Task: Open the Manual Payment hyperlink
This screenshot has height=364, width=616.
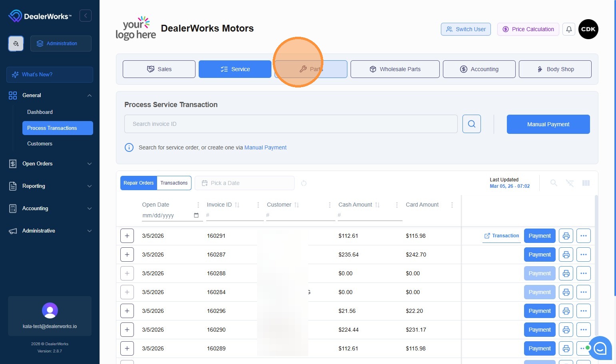Action: click(x=265, y=147)
